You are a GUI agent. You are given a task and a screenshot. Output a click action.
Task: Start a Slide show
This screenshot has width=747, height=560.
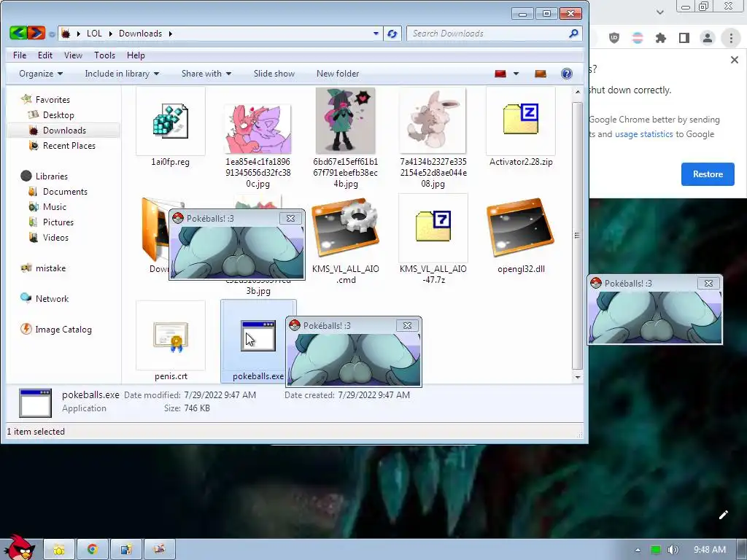274,74
